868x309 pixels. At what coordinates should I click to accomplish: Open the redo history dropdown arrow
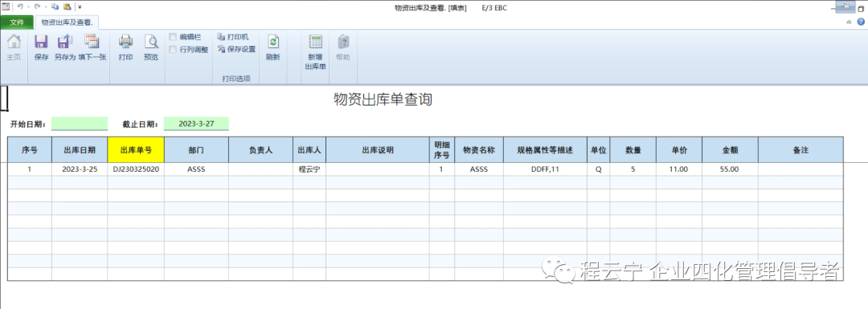(45, 7)
